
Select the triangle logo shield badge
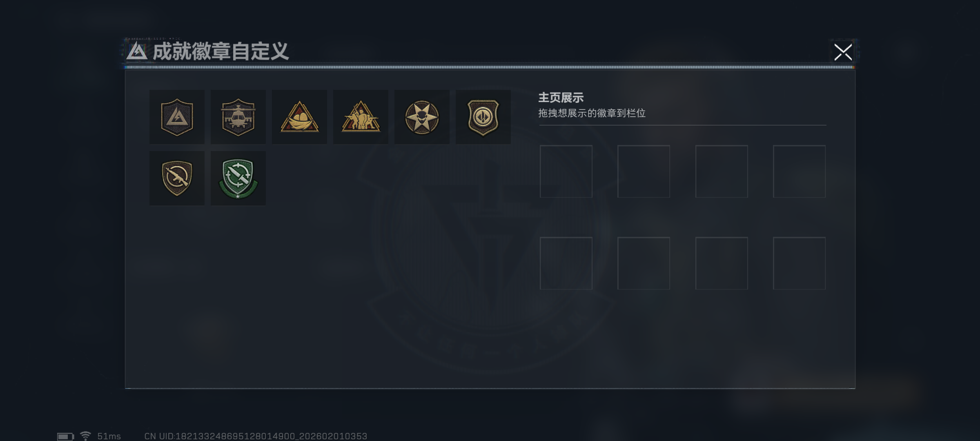coord(177,117)
